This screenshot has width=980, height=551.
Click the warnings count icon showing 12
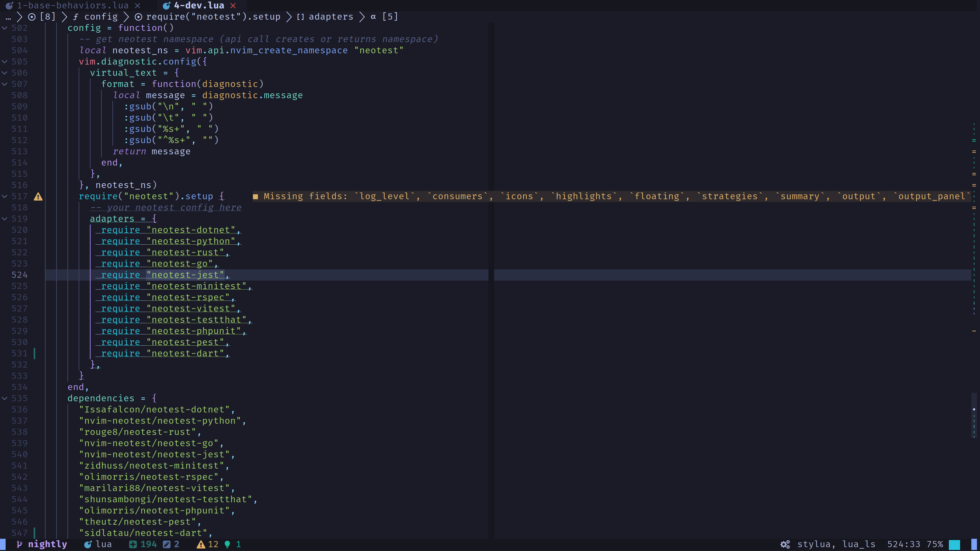tap(201, 544)
